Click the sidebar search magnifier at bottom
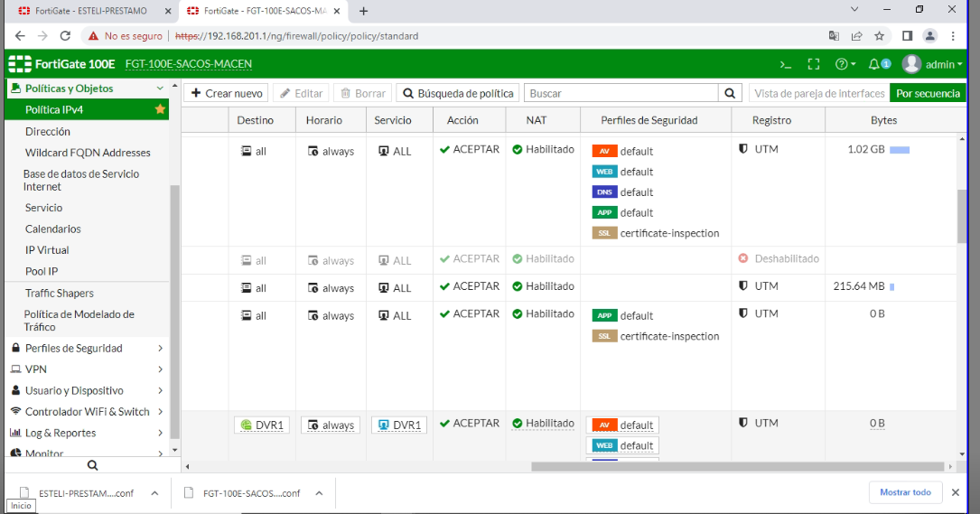The image size is (980, 514). (x=92, y=465)
